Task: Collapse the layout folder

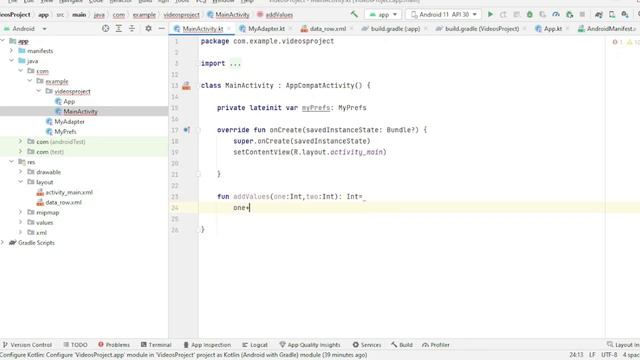Action: (x=20, y=182)
